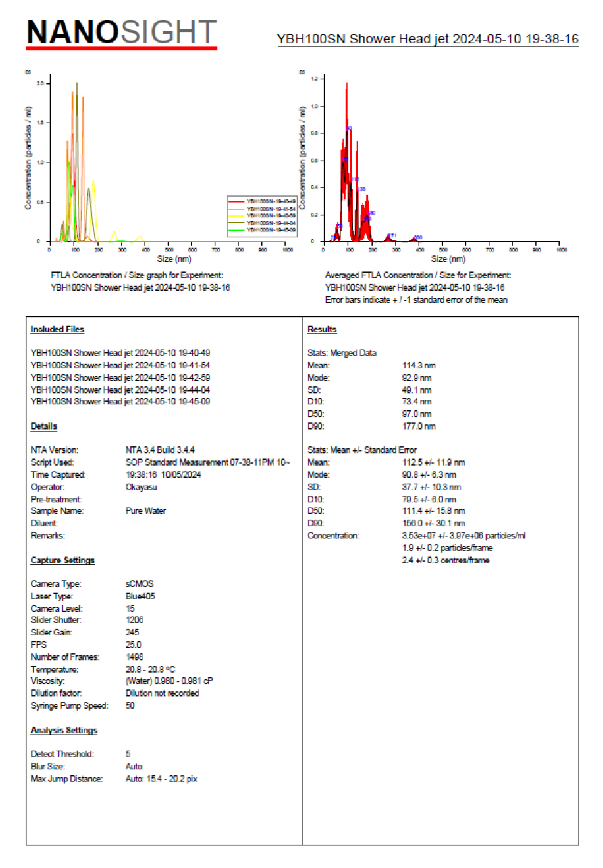Select the bright green YBH100SN-19-45-09 legend entry
This screenshot has height=868, width=603.
[262, 230]
